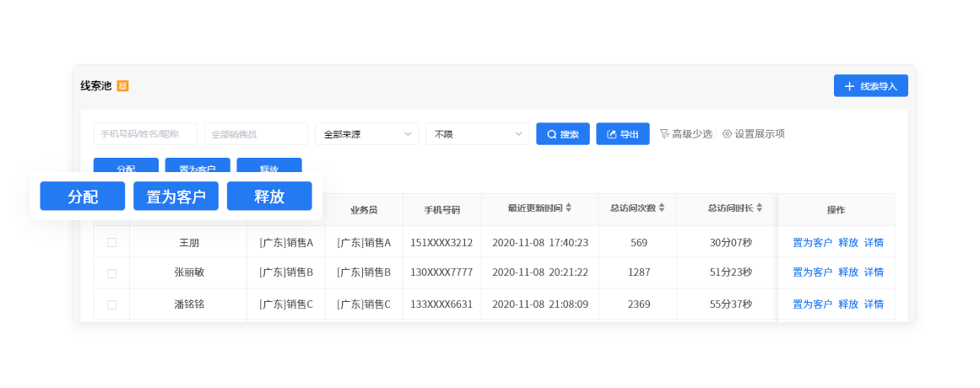Image resolution: width=980 pixels, height=388 pixels.
Task: Tick the checkbox in 潘铭铭's row
Action: (112, 304)
